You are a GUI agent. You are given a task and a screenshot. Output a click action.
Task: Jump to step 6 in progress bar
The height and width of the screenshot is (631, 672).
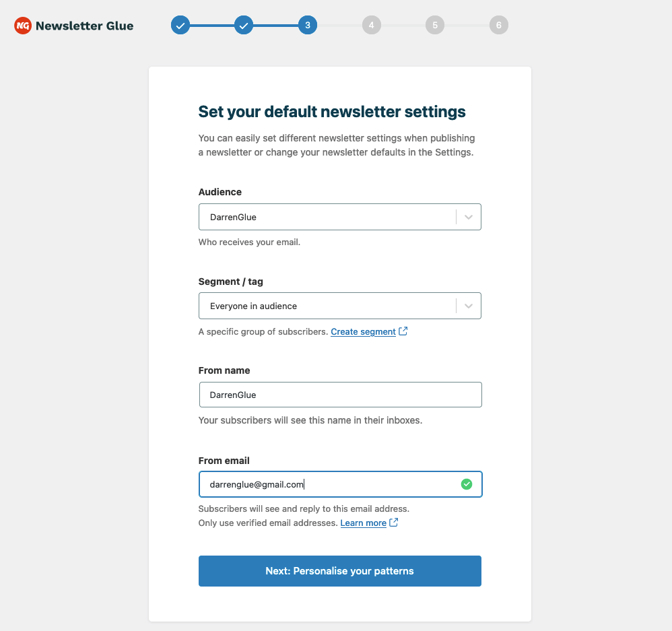[499, 26]
